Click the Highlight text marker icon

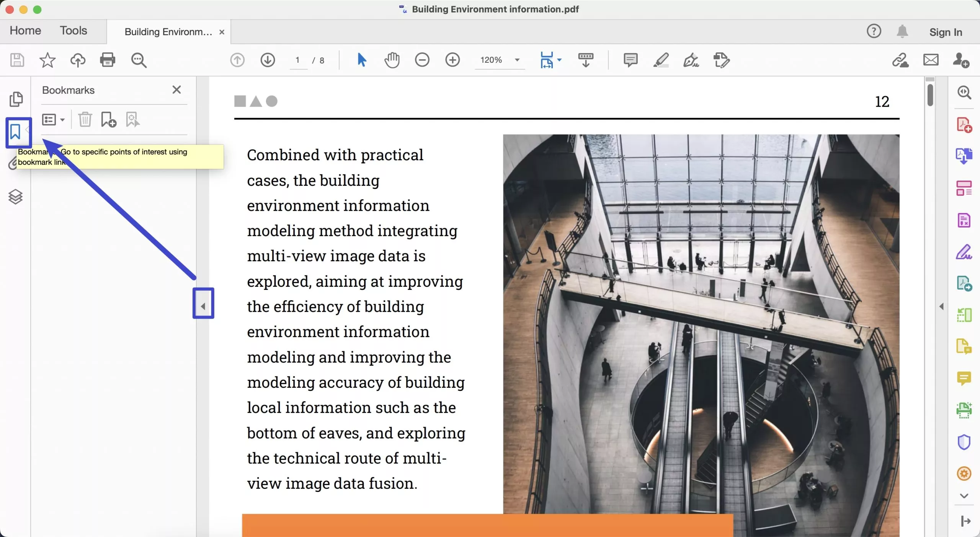pyautogui.click(x=661, y=60)
